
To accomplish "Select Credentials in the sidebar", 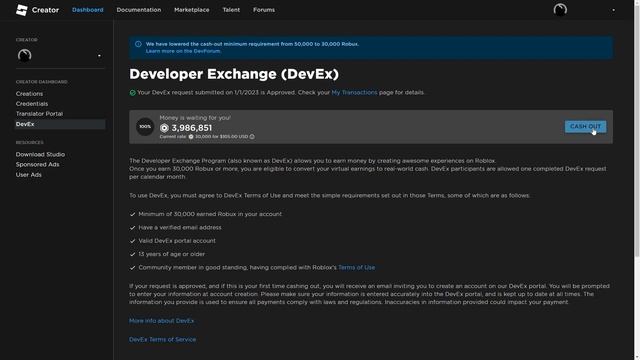I will tap(32, 104).
